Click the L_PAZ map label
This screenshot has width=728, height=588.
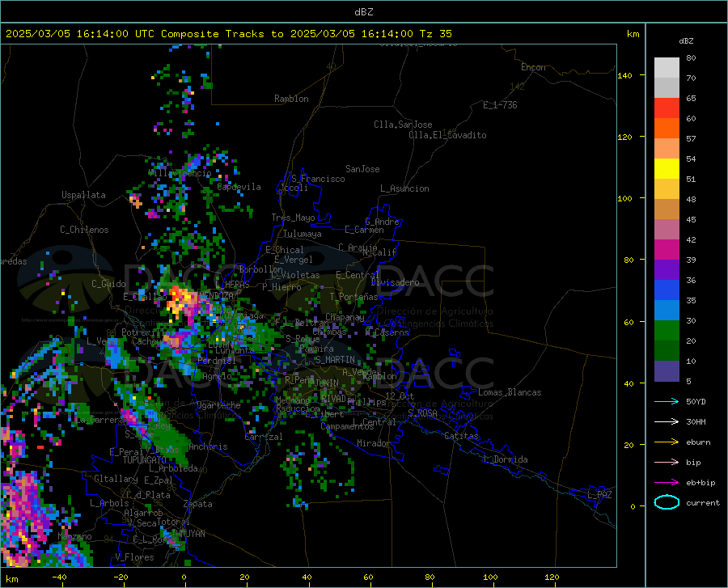coord(599,495)
